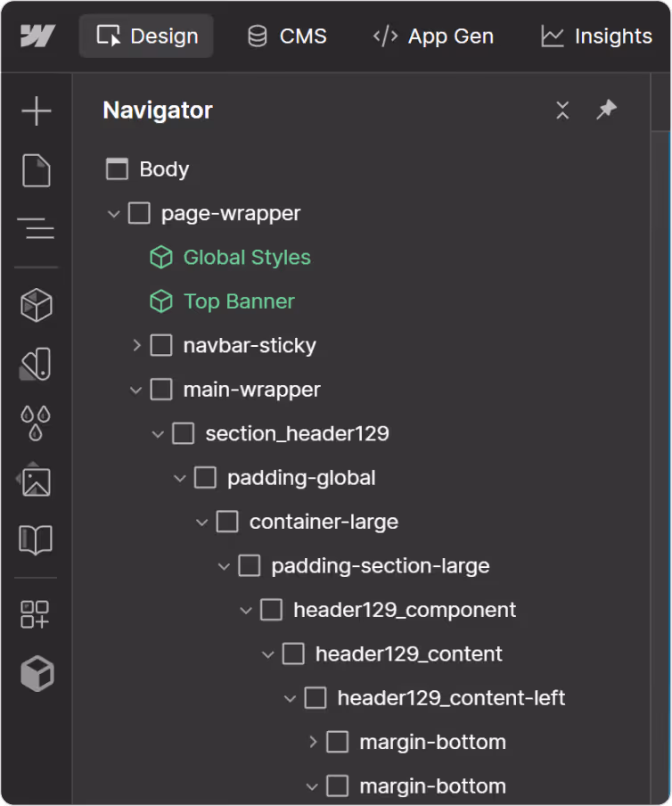Viewport: 672px width, 806px height.
Task: Open the Components panel
Action: [x=36, y=303]
